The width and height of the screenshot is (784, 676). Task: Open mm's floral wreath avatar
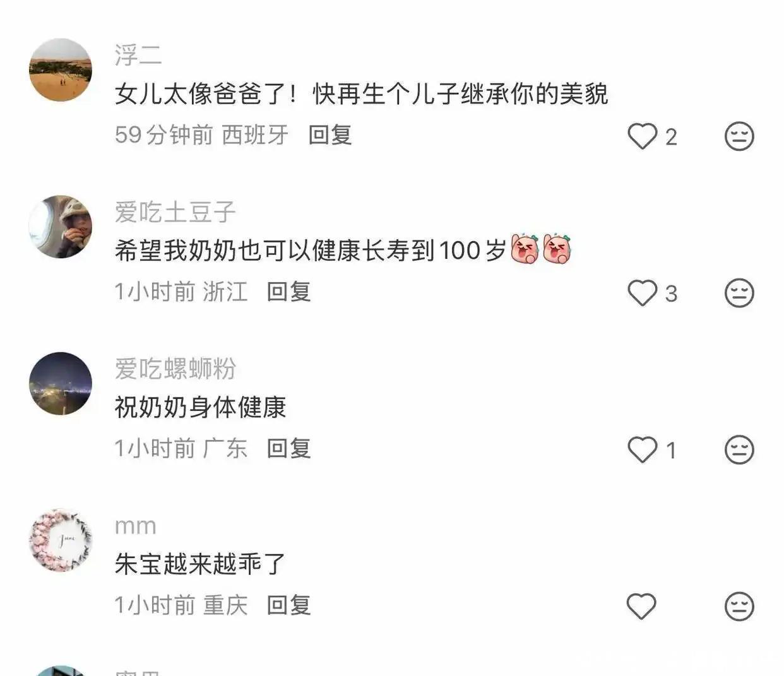pyautogui.click(x=61, y=540)
